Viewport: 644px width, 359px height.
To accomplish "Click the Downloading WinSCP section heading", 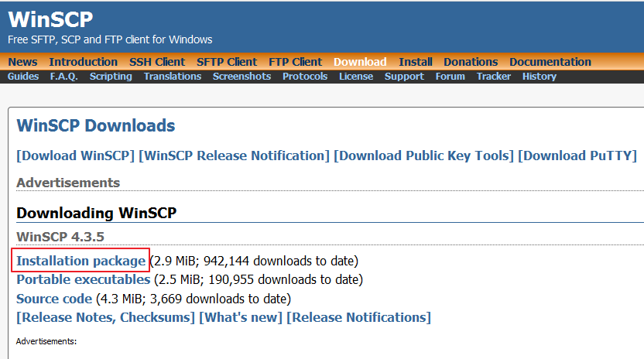I will point(97,214).
